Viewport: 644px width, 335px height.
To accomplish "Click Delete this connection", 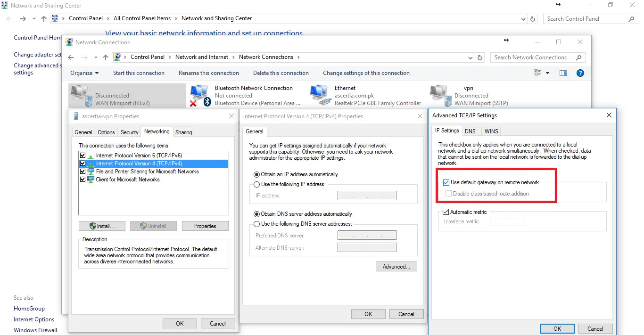I will [281, 73].
